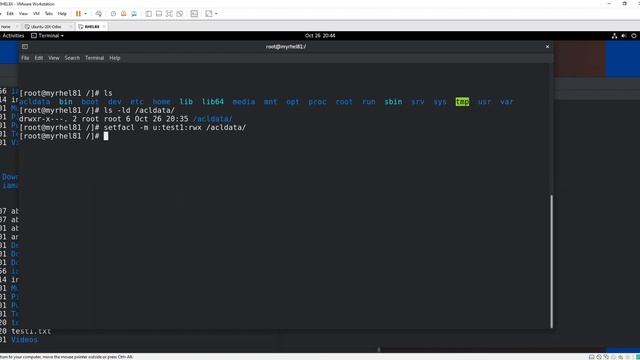Open the Oct 26 20:44 clock calendar
Viewport: 640px width, 360px height.
click(x=320, y=36)
